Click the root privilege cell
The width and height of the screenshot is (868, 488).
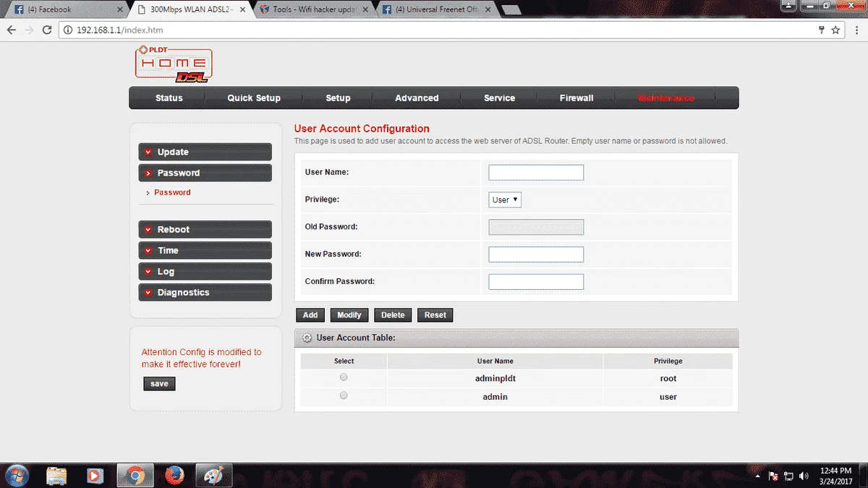(668, 378)
